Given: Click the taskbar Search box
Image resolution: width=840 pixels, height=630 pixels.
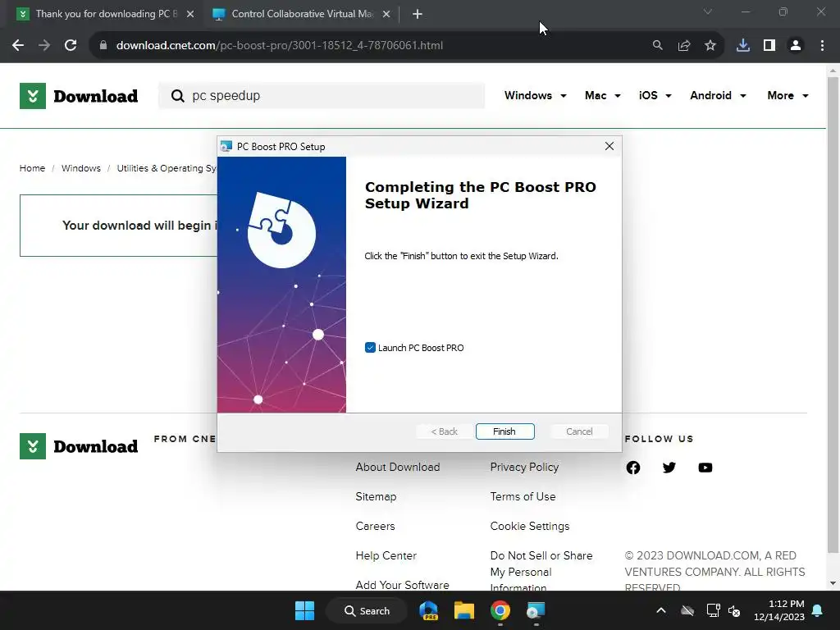Looking at the screenshot, I should pos(367,610).
